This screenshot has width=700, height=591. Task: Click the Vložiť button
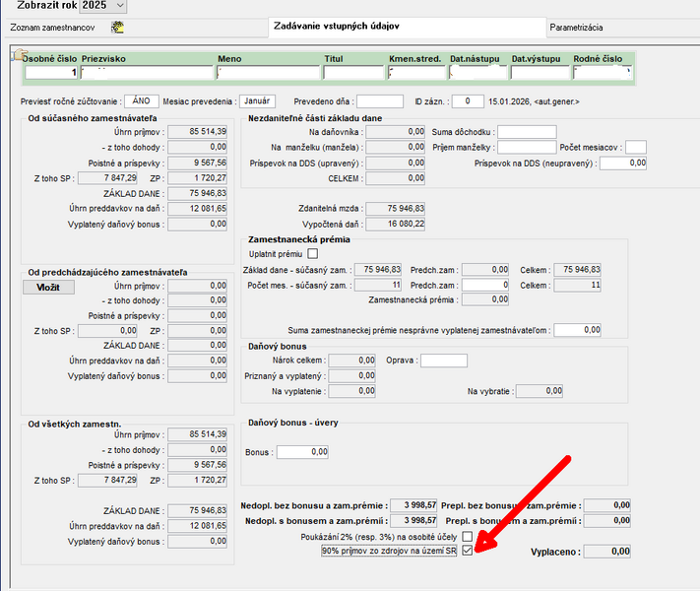48,288
